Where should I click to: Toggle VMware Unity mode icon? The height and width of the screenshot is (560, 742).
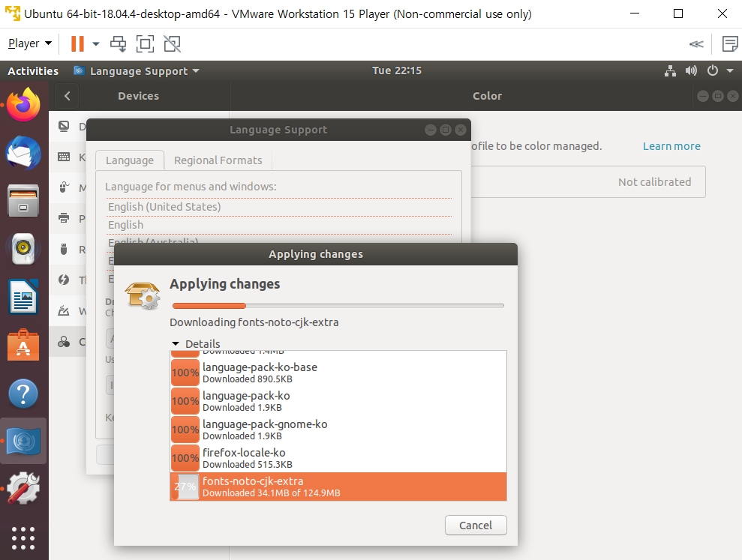pyautogui.click(x=173, y=44)
